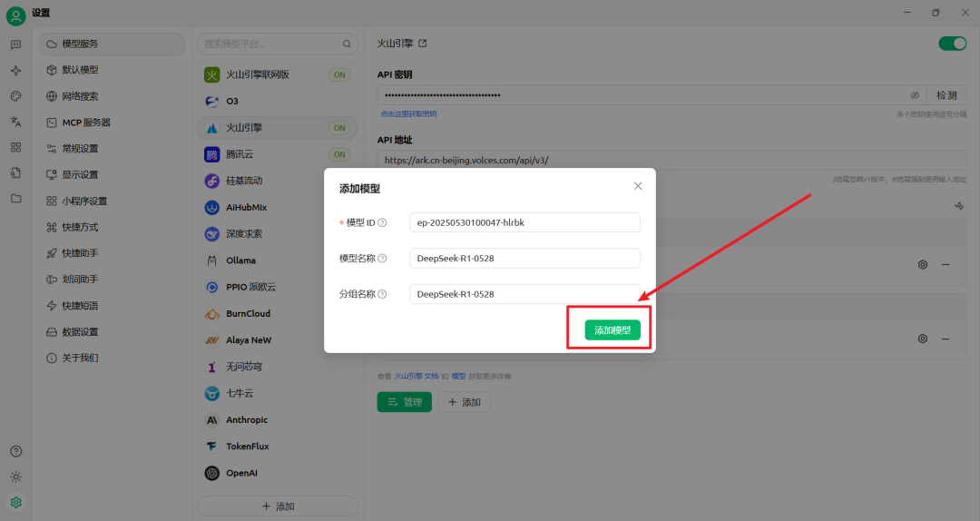Select 数据设置 in settings menu

112,331
